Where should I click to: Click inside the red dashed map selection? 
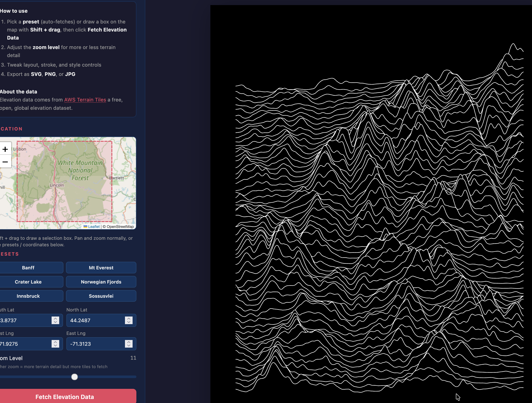pos(79,197)
